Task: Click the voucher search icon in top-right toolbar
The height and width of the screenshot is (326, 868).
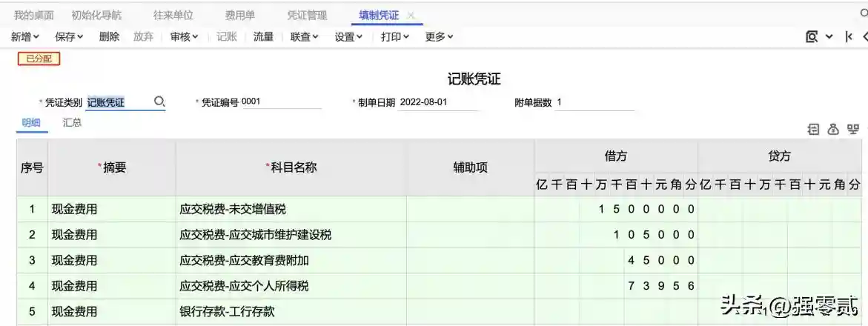Action: tap(812, 36)
